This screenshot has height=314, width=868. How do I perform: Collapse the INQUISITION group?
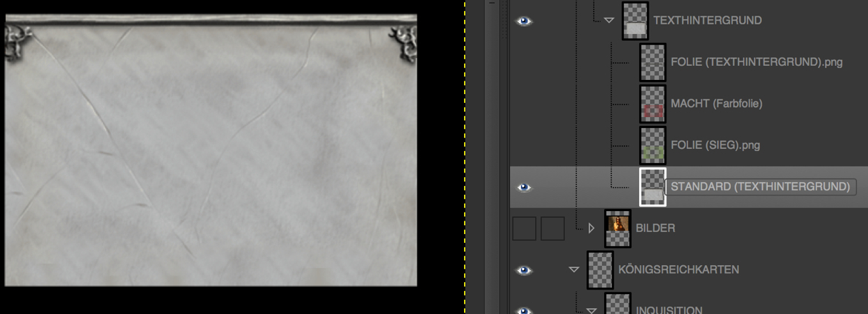(x=592, y=310)
